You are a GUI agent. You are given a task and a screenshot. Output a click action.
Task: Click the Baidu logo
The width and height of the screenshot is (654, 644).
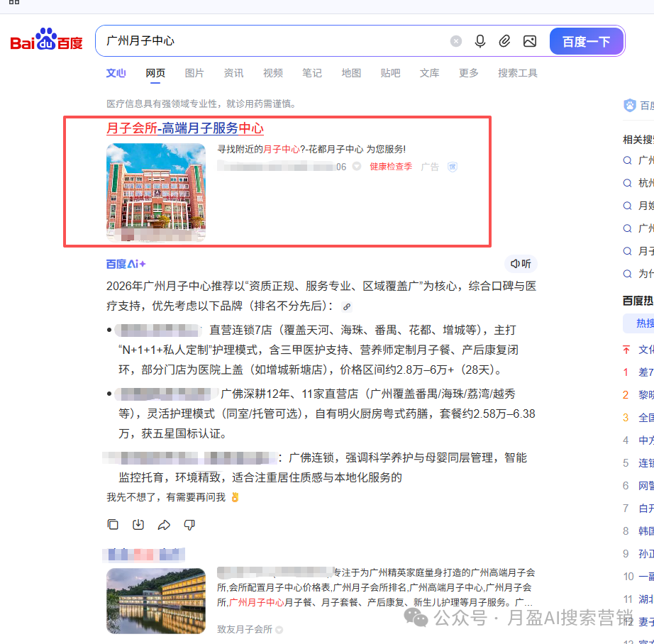coord(46,40)
